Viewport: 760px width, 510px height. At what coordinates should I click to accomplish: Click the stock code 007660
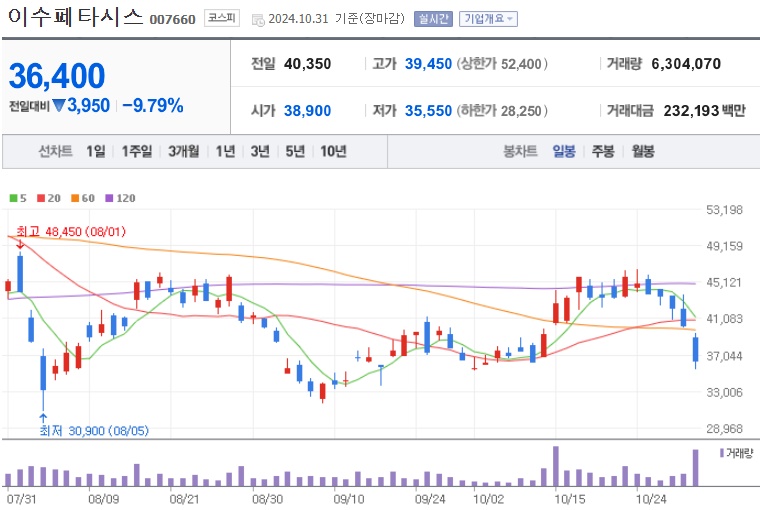click(172, 19)
